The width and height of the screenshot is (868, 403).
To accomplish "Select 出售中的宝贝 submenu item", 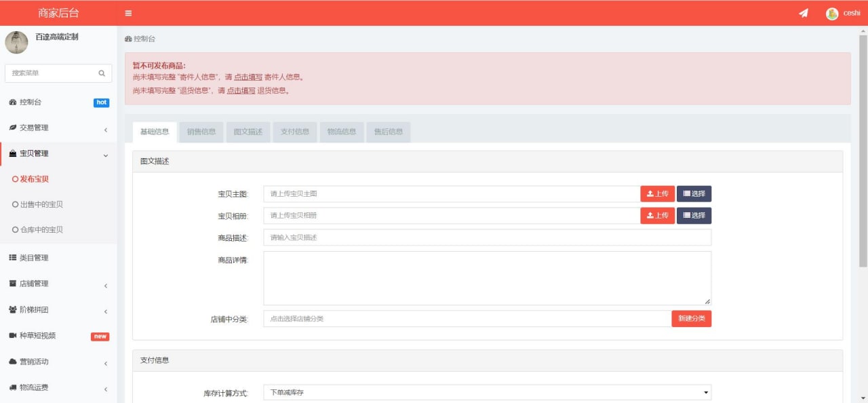I will (41, 204).
